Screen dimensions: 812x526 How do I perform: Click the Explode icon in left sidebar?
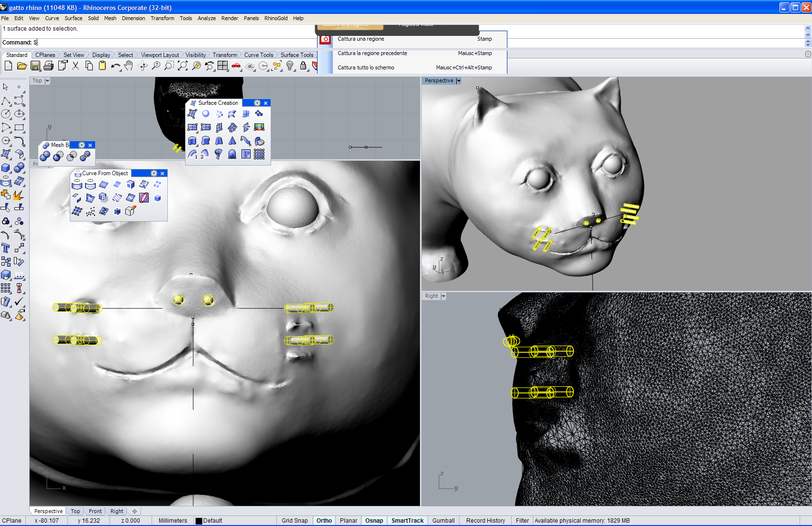[19, 195]
